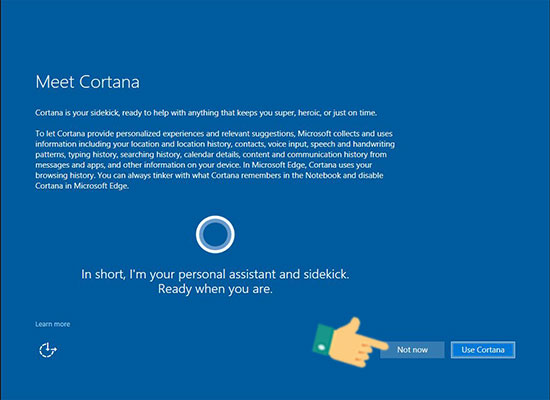The height and width of the screenshot is (400, 550).
Task: Choose the Use Cortana button
Action: (x=483, y=350)
